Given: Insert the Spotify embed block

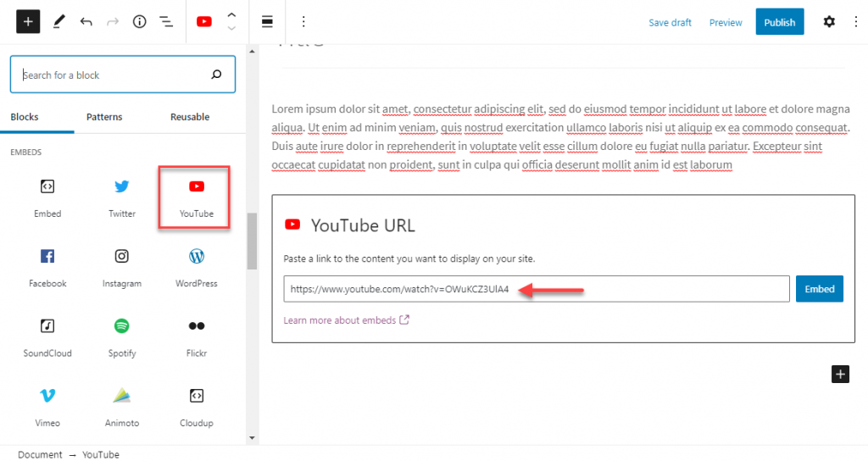Looking at the screenshot, I should click(x=122, y=337).
